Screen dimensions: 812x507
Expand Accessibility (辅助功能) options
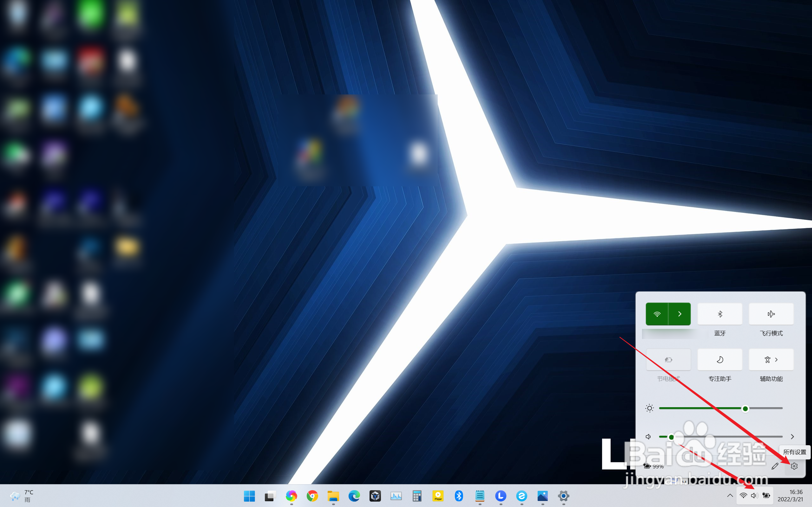(x=771, y=359)
